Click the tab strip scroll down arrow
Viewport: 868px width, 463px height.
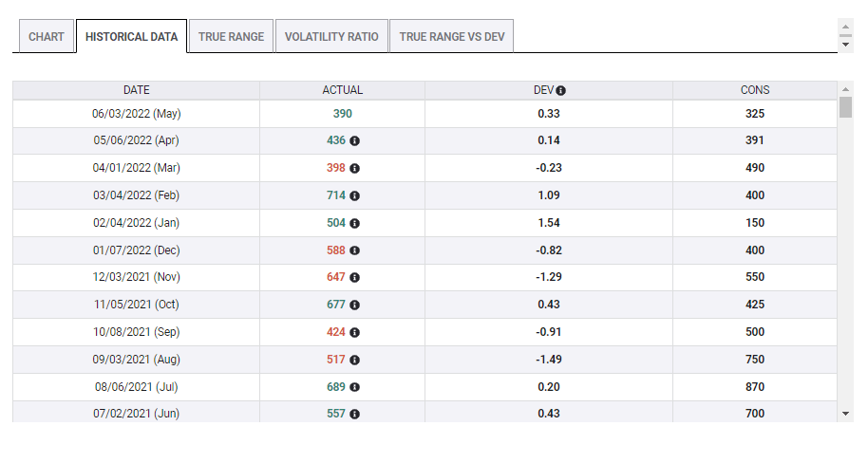coord(845,44)
